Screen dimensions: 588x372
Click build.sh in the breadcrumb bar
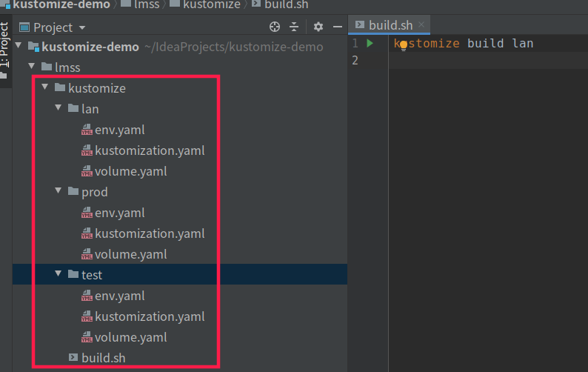pos(286,4)
